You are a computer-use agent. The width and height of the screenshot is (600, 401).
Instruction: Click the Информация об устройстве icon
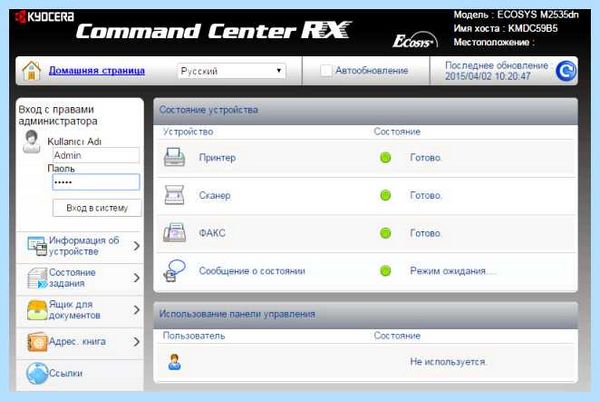click(x=37, y=246)
